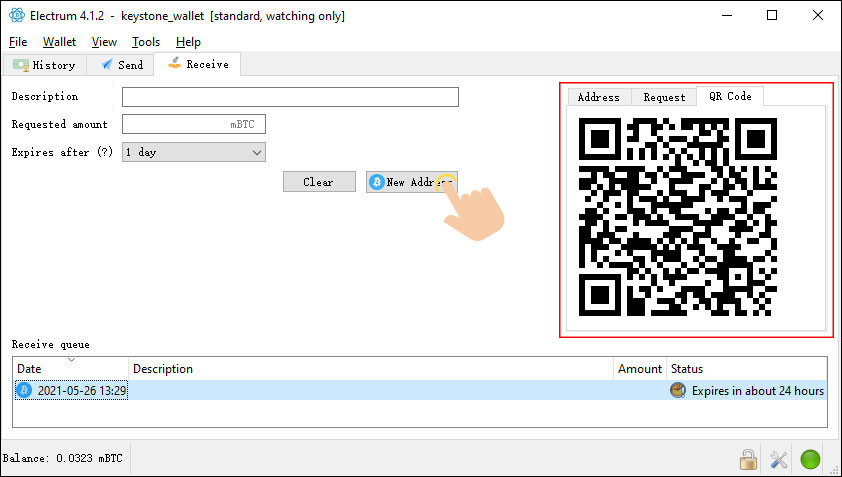This screenshot has width=842, height=477.
Task: Expand the Expires after dropdown
Action: (193, 153)
